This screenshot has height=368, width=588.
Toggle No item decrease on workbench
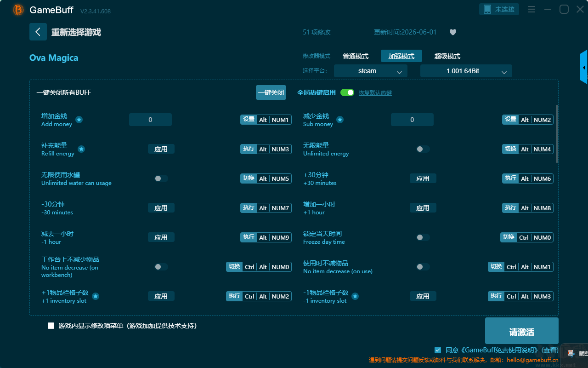(x=161, y=267)
